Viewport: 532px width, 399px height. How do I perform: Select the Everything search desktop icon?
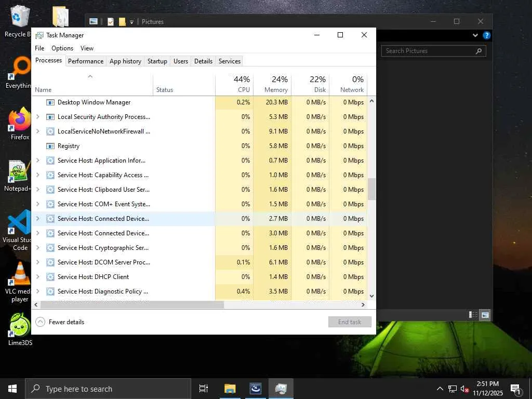[x=20, y=73]
